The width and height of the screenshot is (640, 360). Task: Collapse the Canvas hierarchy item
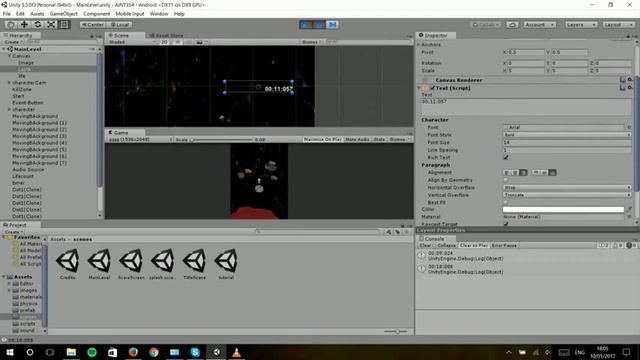(9, 56)
